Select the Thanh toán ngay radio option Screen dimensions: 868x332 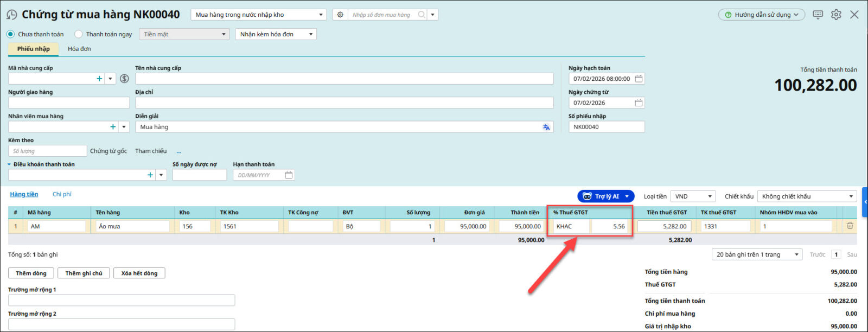coord(79,34)
